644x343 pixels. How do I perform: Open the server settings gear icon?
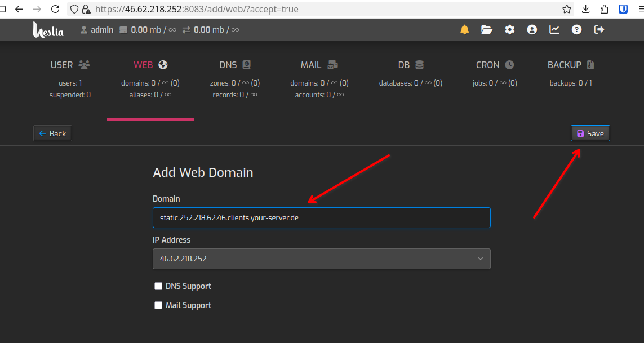[x=509, y=30]
